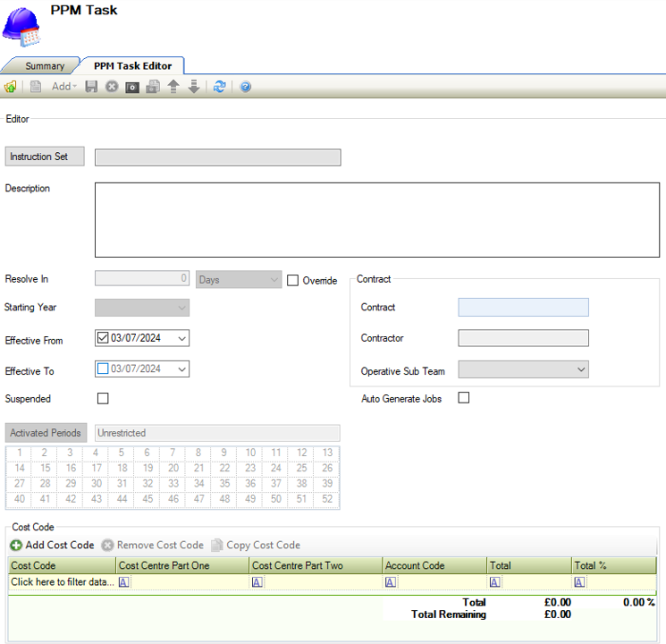This screenshot has height=644, width=666.
Task: Open the Add dropdown in toolbar
Action: coord(63,87)
